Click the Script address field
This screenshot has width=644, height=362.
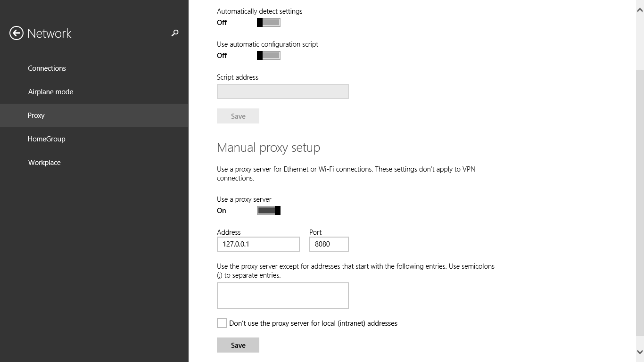tap(283, 91)
